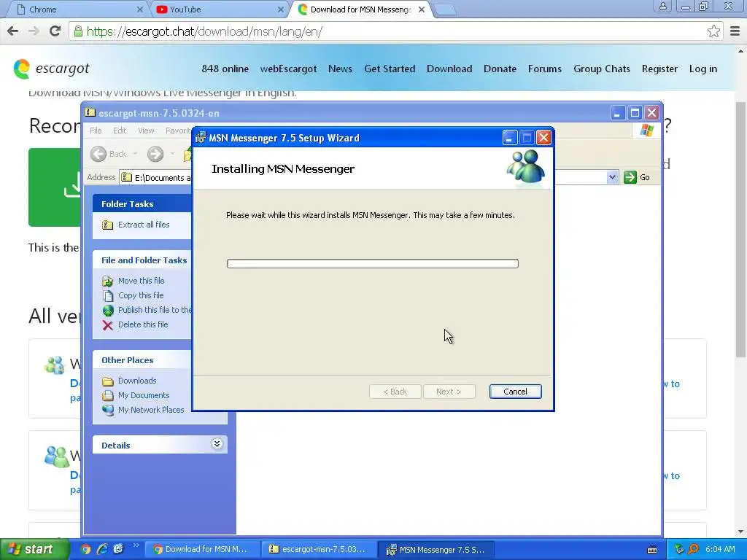Click the keyboard icon in the taskbar

[x=652, y=550]
